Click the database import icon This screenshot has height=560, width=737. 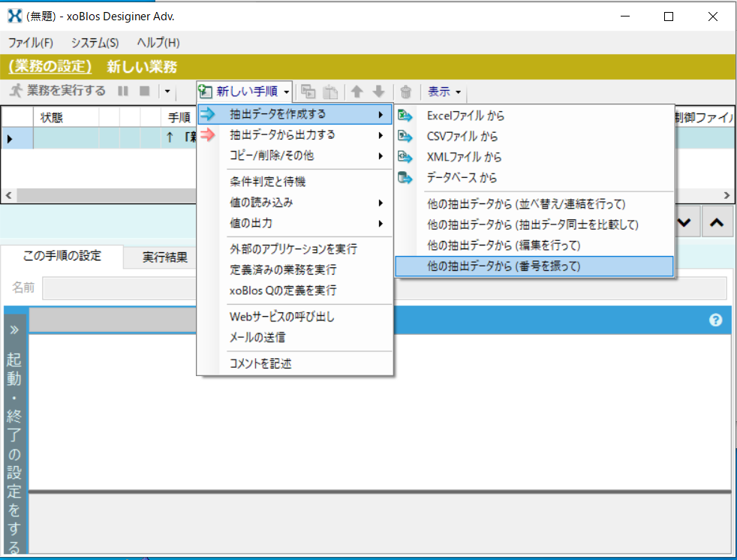tap(405, 178)
